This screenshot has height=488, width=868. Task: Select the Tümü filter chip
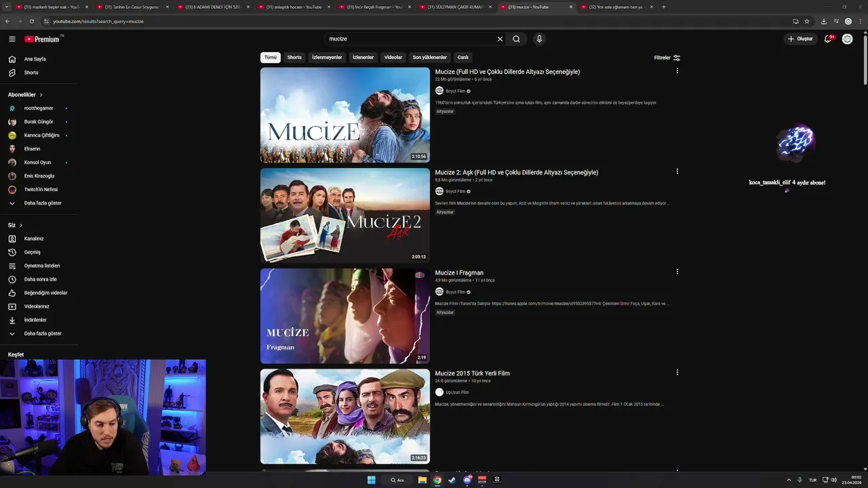point(271,58)
